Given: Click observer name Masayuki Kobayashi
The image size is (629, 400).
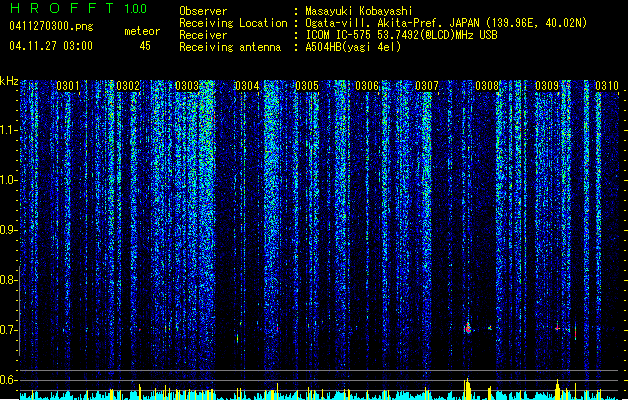Looking at the screenshot, I should 359,11.
